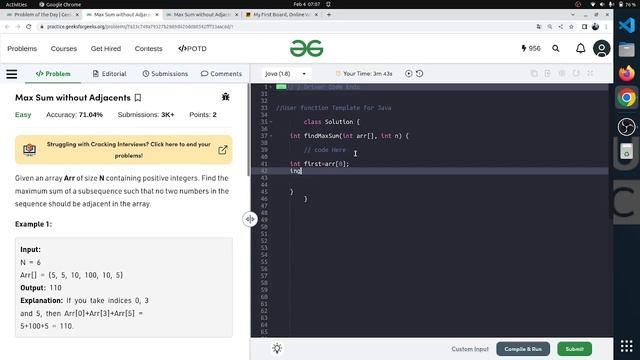Click the Easy difficulty label
This screenshot has height=360, width=640.
[x=23, y=115]
